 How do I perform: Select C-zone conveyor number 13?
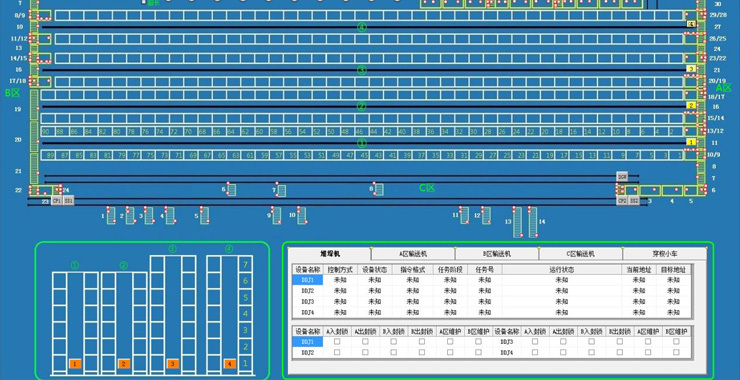518,222
